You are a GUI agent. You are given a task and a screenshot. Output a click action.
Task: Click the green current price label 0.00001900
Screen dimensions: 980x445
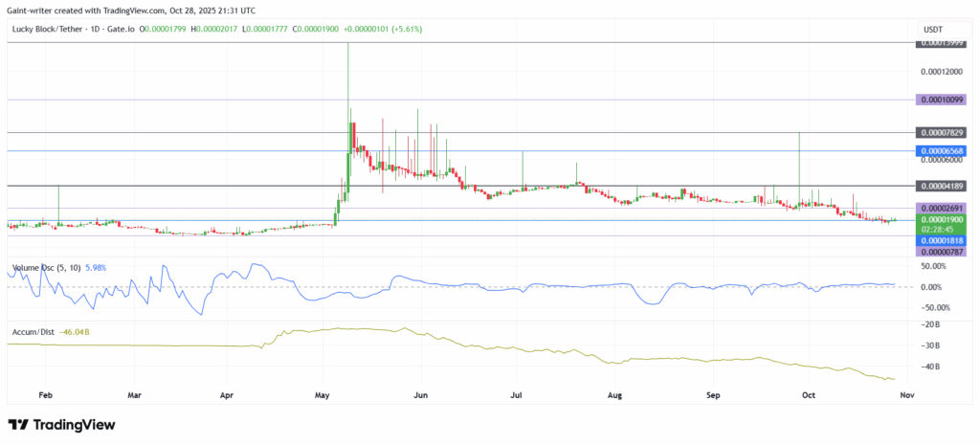point(942,219)
